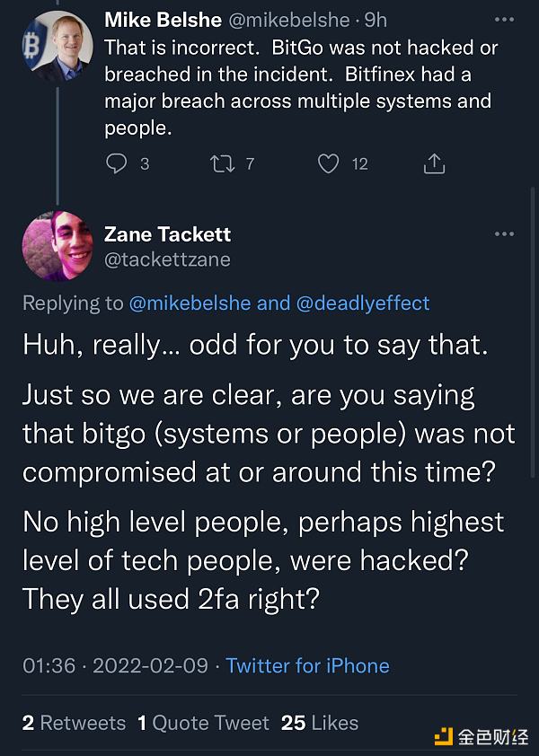The width and height of the screenshot is (539, 756).
Task: Open more options for Mike Belshe's tweet
Action: tap(504, 19)
